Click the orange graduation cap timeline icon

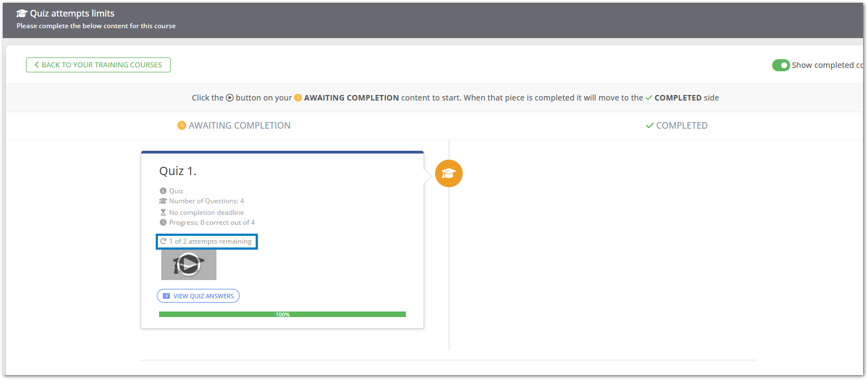coord(448,173)
